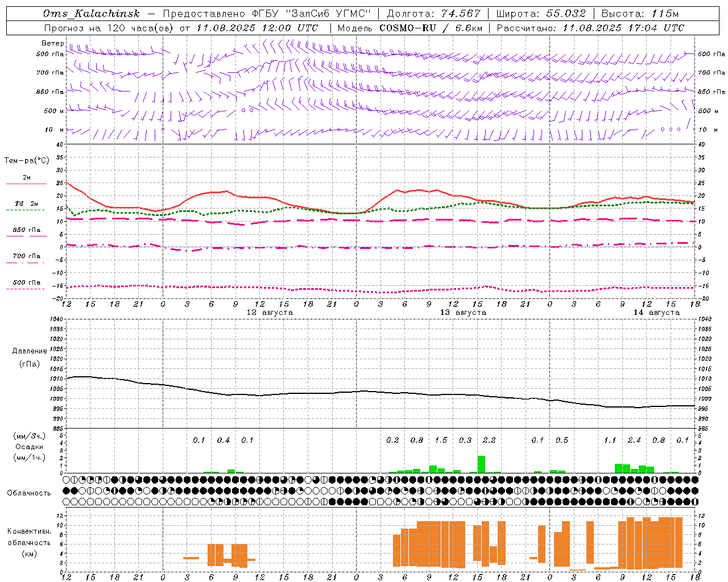Click the 700 гПа temperature legend entry

pyautogui.click(x=26, y=256)
